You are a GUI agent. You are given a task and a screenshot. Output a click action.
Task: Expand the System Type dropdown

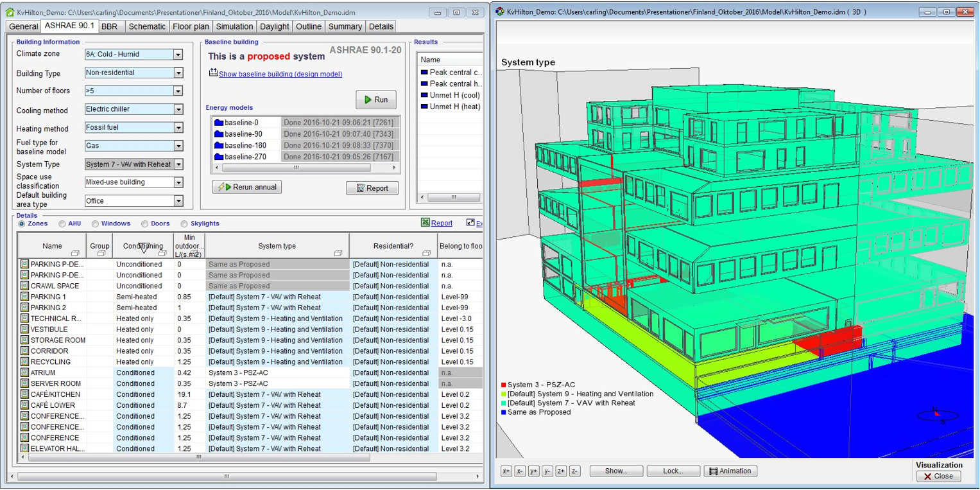tap(178, 164)
